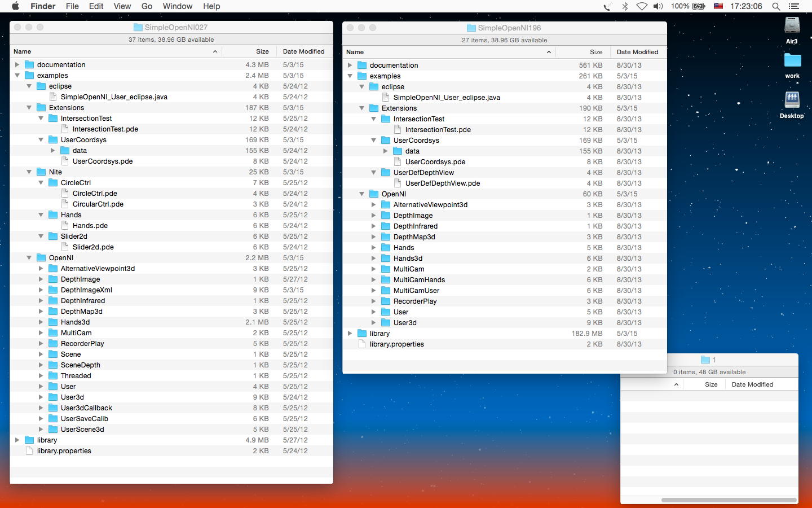Select library.properties file icon in SimpleOpenNI196 window

pyautogui.click(x=363, y=344)
